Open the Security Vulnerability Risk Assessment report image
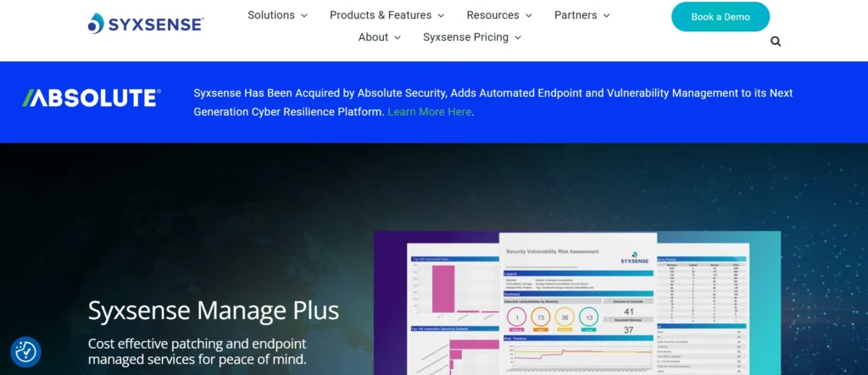 (x=576, y=303)
